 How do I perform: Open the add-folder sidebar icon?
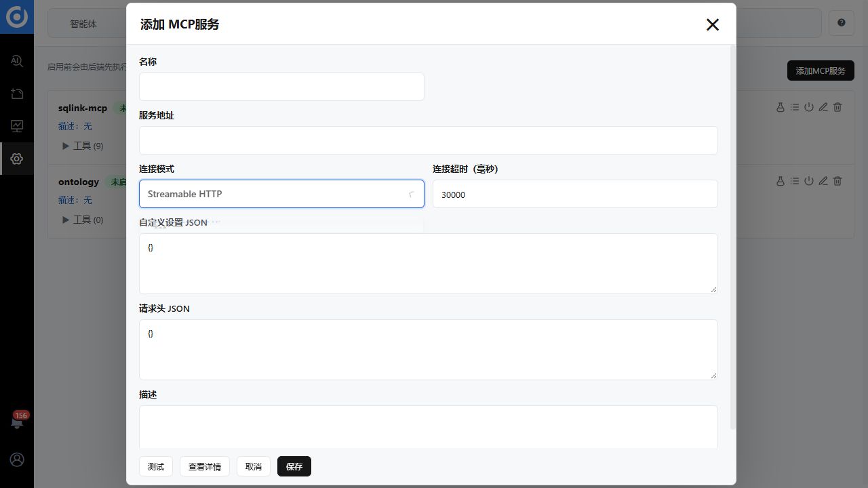tap(17, 94)
